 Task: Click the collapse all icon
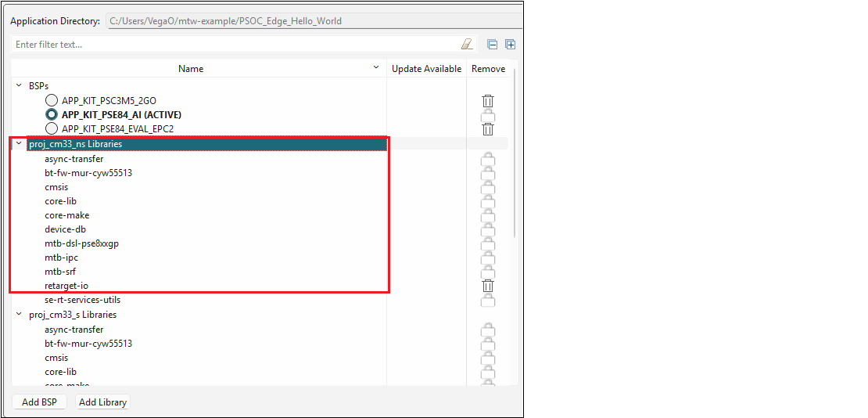pos(493,45)
